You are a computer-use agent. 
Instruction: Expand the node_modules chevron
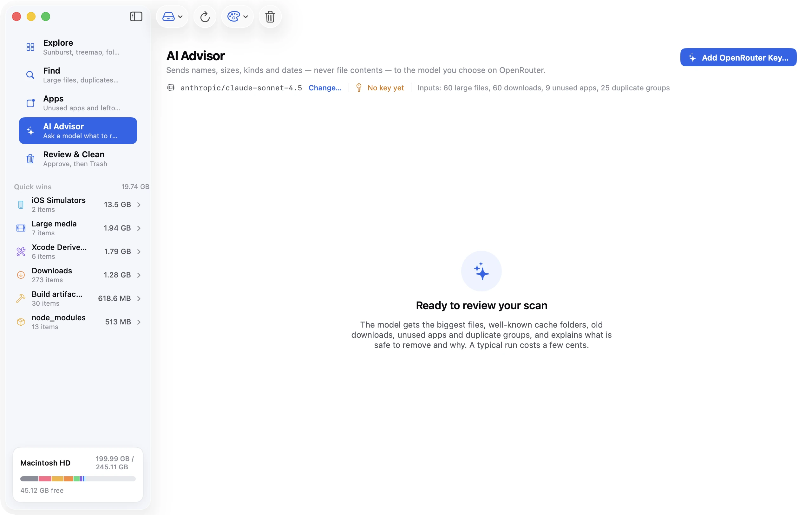click(139, 322)
